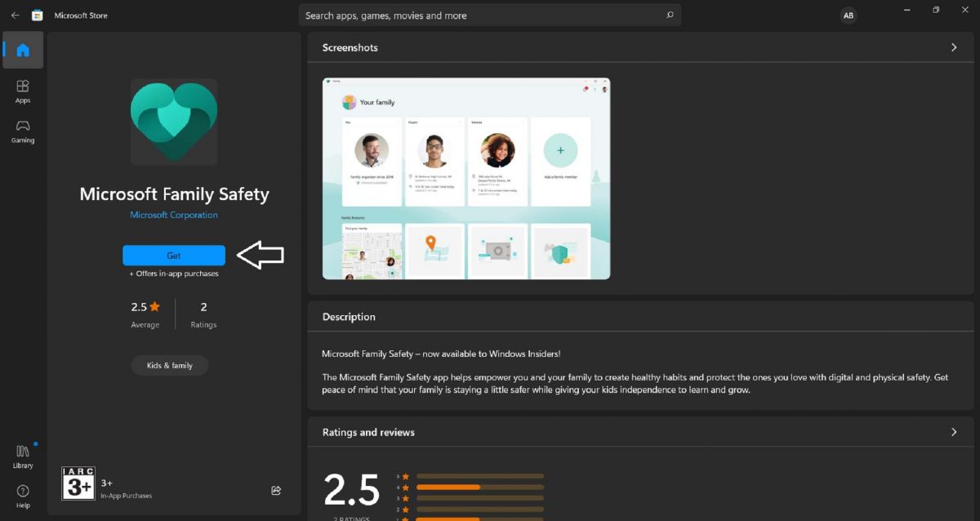Select the Kids & family category
The image size is (980, 521).
click(169, 365)
